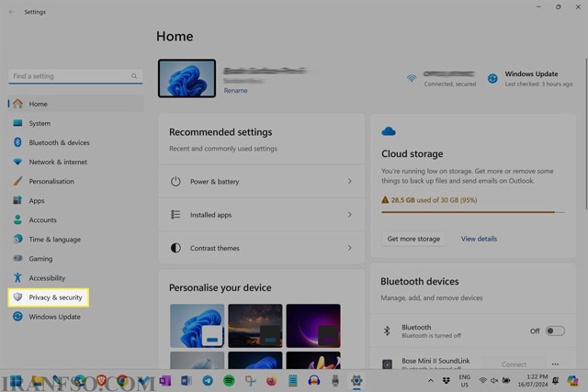
Task: Open Personalisation from the sidebar
Action: click(x=75, y=182)
